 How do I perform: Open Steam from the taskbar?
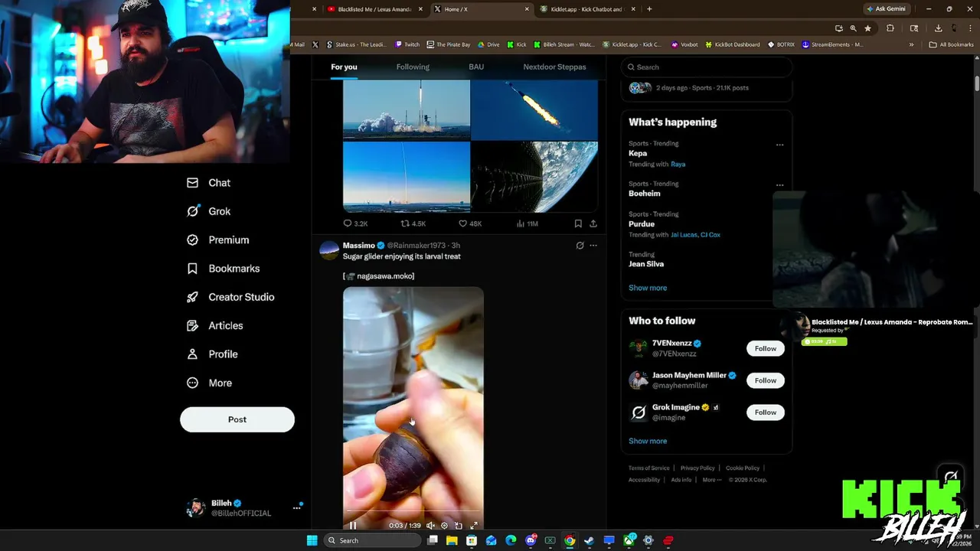tap(589, 540)
